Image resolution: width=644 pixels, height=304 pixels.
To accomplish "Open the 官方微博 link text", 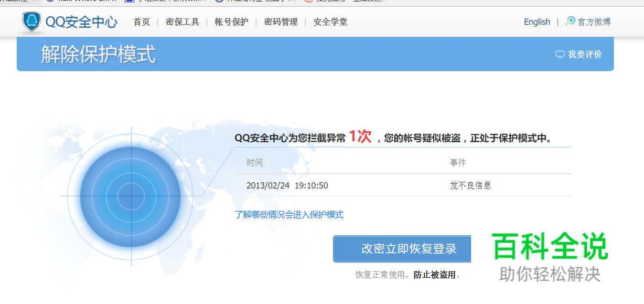I will pos(594,22).
